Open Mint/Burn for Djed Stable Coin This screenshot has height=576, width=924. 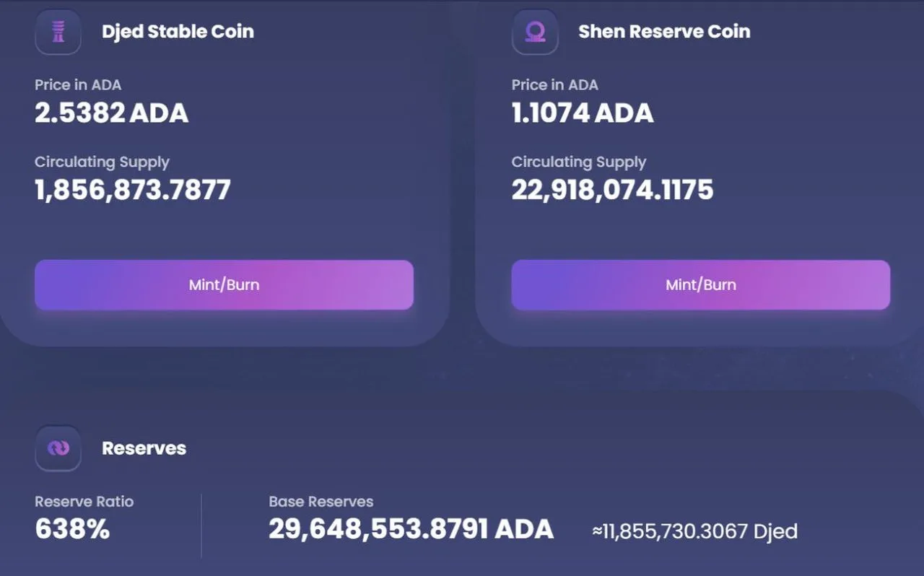click(x=224, y=285)
